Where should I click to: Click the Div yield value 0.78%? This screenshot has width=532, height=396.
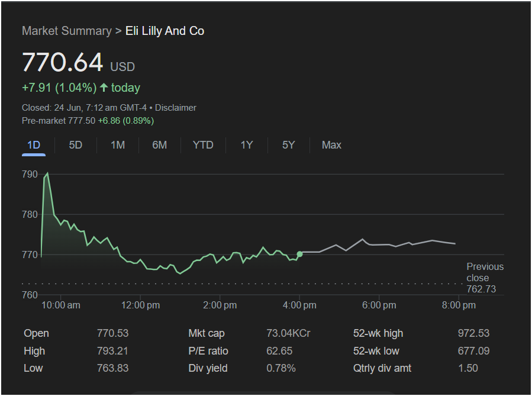[x=281, y=368]
